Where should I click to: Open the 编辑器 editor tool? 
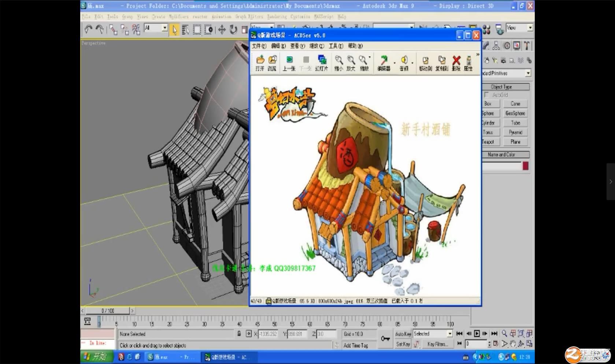click(384, 63)
